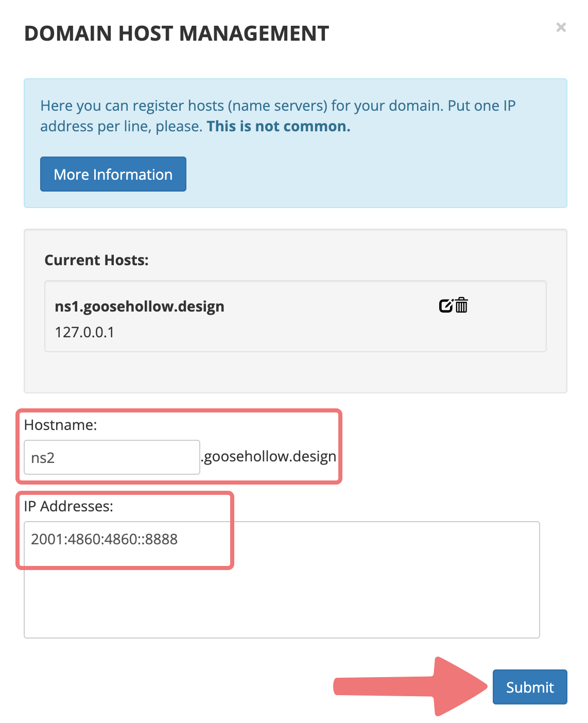Click the edit icon for ns1.goosehollow.design
Image resolution: width=588 pixels, height=723 pixels.
pos(446,305)
